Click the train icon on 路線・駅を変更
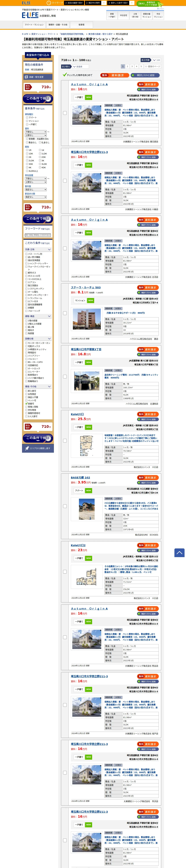 (x=26, y=77)
